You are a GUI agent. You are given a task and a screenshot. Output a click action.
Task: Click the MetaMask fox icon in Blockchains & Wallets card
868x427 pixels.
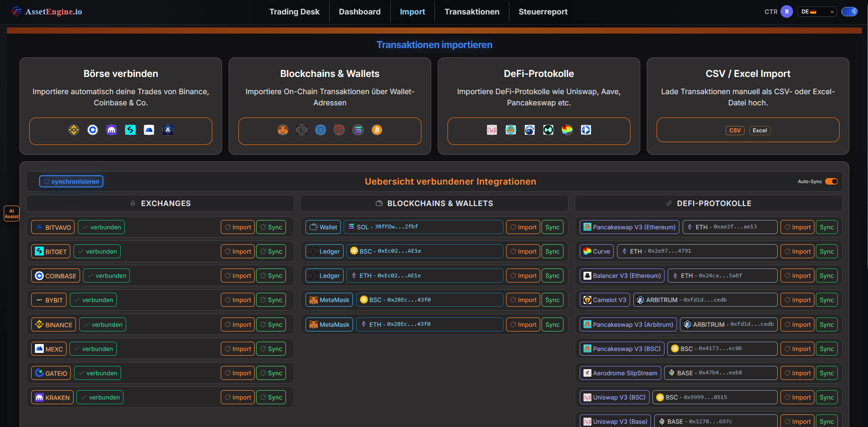pyautogui.click(x=283, y=130)
